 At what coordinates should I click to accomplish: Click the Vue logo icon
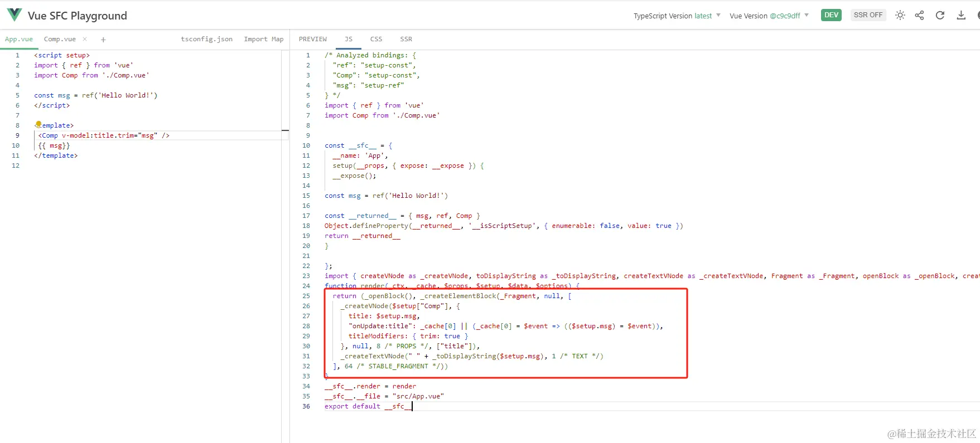coord(15,15)
